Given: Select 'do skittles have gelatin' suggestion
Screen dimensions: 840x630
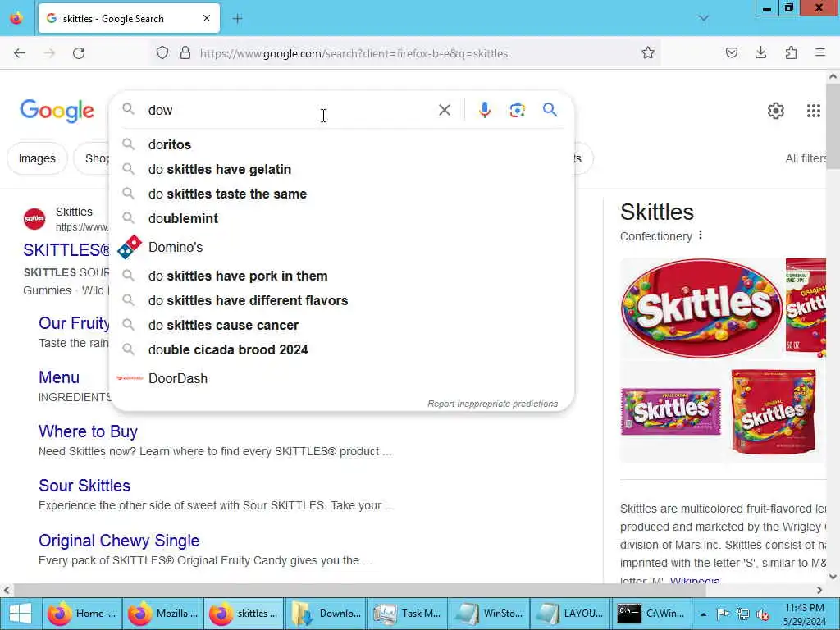Looking at the screenshot, I should 342,169.
